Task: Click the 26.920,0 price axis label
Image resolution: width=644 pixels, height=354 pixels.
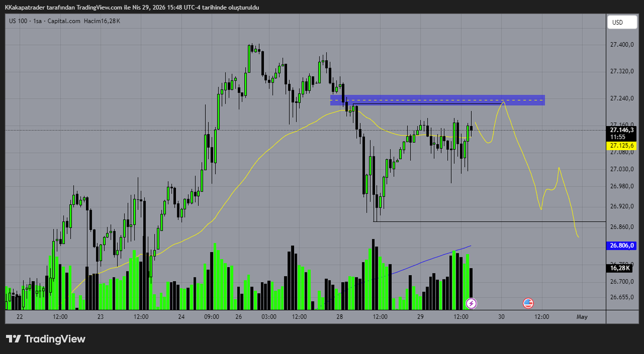Action: point(622,206)
